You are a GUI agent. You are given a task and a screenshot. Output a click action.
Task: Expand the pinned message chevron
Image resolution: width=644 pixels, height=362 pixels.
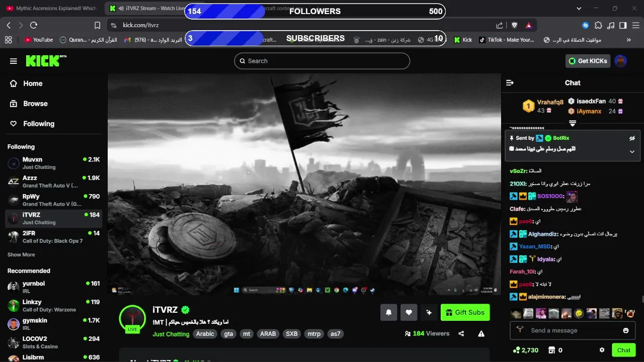[x=632, y=151]
